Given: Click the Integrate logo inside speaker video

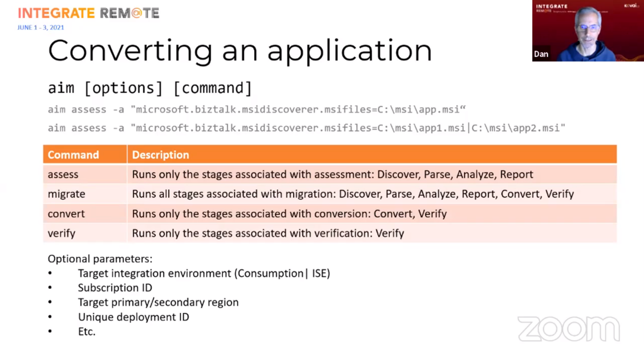Looking at the screenshot, I should pos(552,7).
